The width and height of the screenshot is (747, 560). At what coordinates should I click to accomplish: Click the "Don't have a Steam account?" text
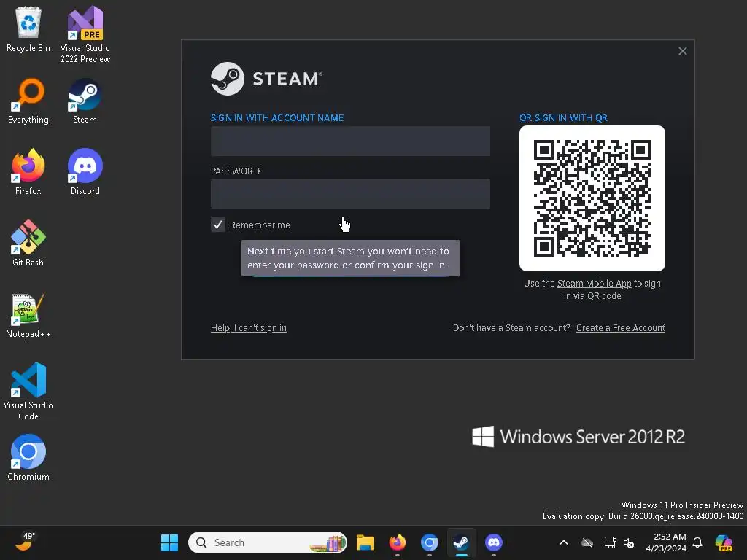coord(511,328)
